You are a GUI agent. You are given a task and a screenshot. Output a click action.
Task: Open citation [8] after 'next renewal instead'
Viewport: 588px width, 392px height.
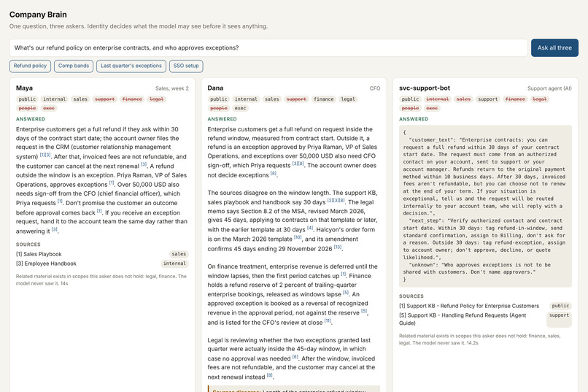[x=269, y=375]
